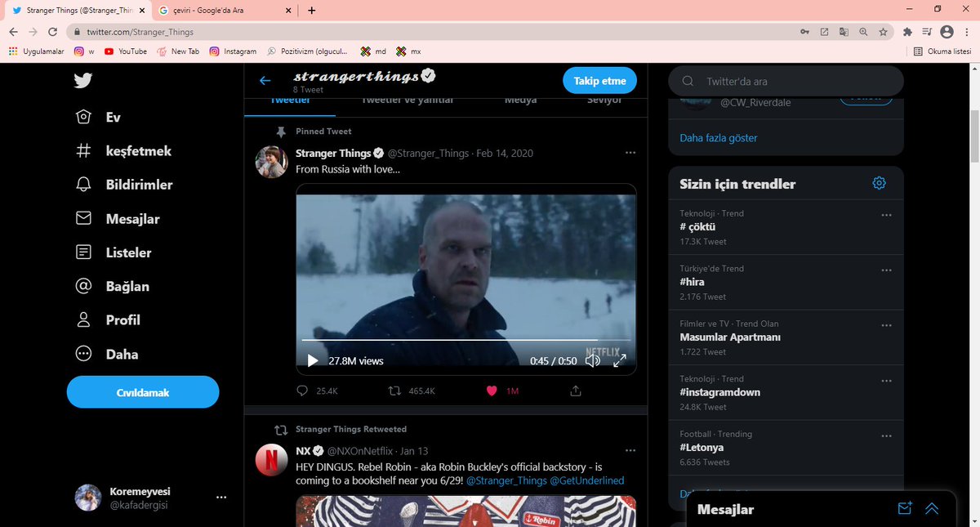Click the Cıvıldamak tweet button

pos(143,392)
